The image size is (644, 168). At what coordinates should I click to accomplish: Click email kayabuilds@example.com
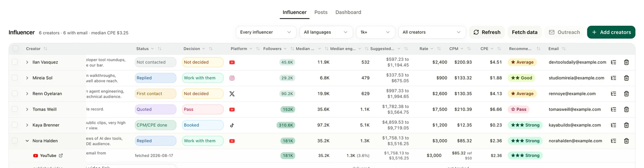click(574, 125)
